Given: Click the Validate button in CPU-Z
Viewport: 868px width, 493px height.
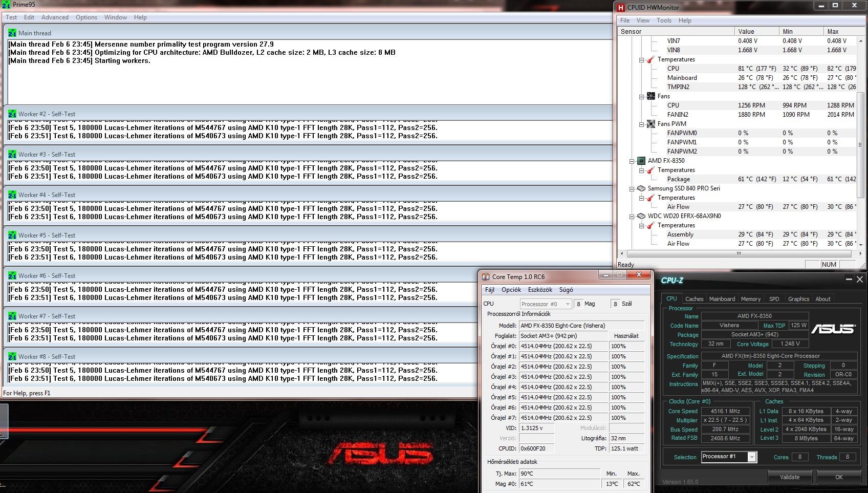Looking at the screenshot, I should tap(790, 477).
